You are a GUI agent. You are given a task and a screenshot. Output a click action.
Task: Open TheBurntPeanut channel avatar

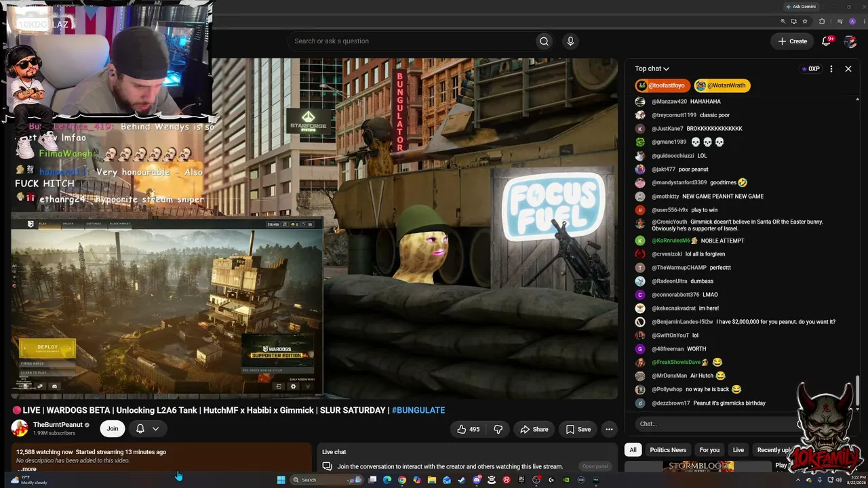click(20, 428)
